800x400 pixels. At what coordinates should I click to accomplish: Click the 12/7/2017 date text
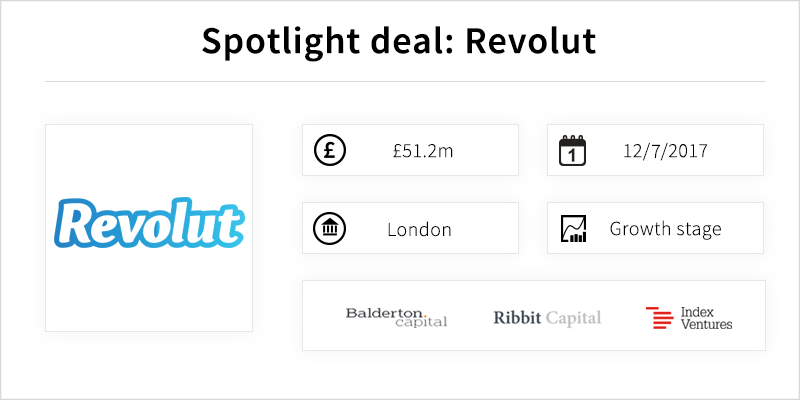point(665,151)
